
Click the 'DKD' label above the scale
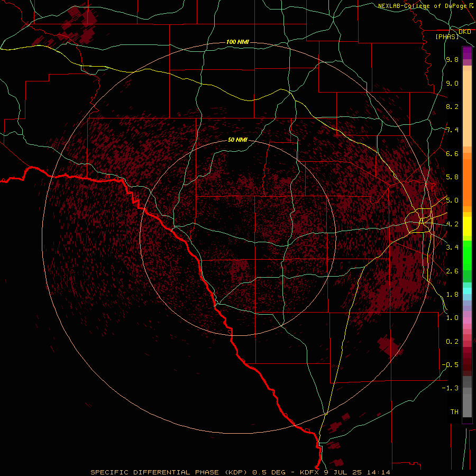(465, 32)
